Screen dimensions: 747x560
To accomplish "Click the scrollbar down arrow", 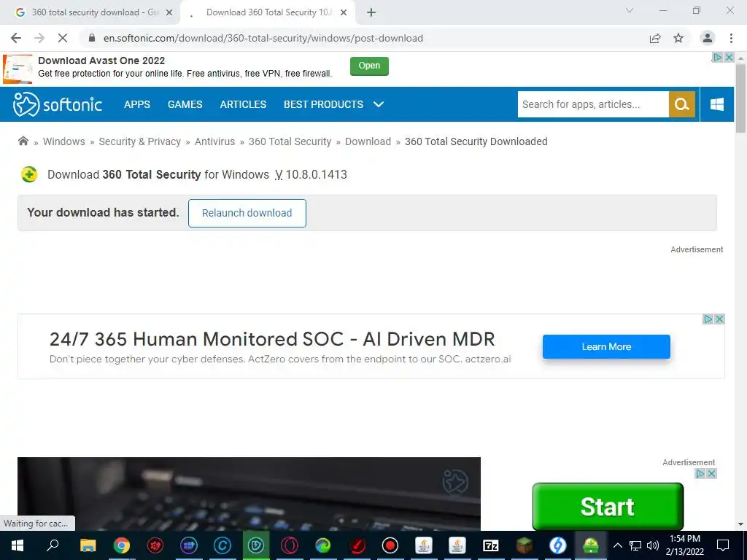I will pos(740,524).
